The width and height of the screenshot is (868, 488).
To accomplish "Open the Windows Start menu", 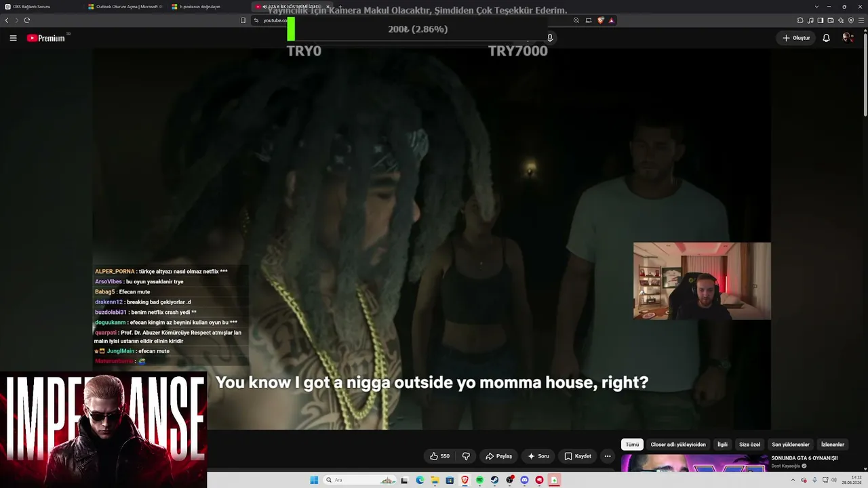I will point(314,480).
